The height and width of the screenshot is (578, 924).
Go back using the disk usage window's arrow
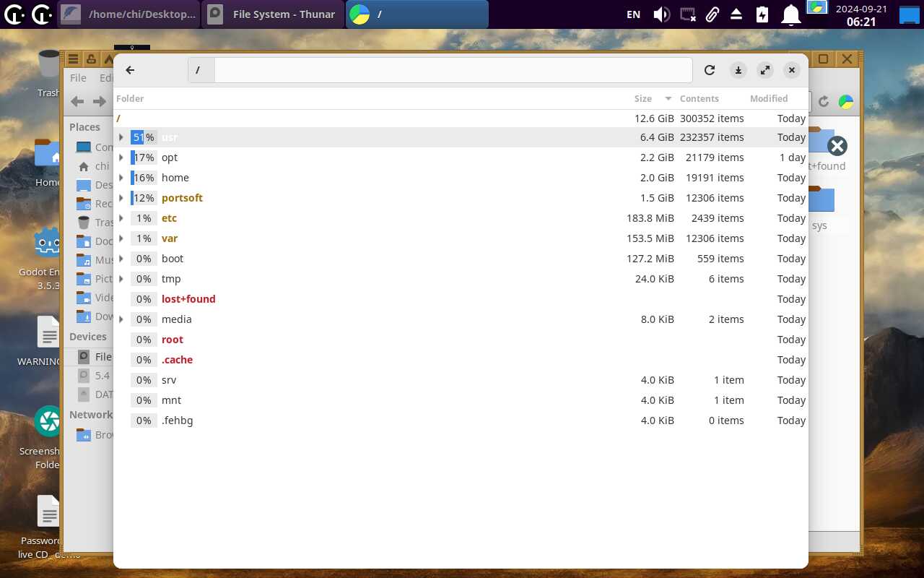(x=130, y=70)
